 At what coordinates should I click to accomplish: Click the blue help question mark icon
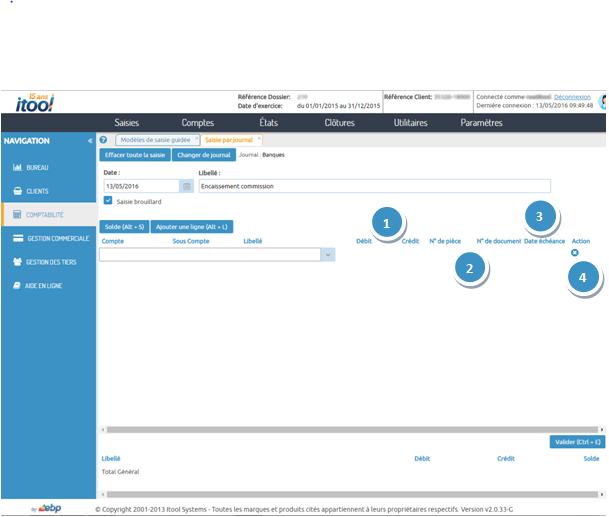tap(104, 140)
